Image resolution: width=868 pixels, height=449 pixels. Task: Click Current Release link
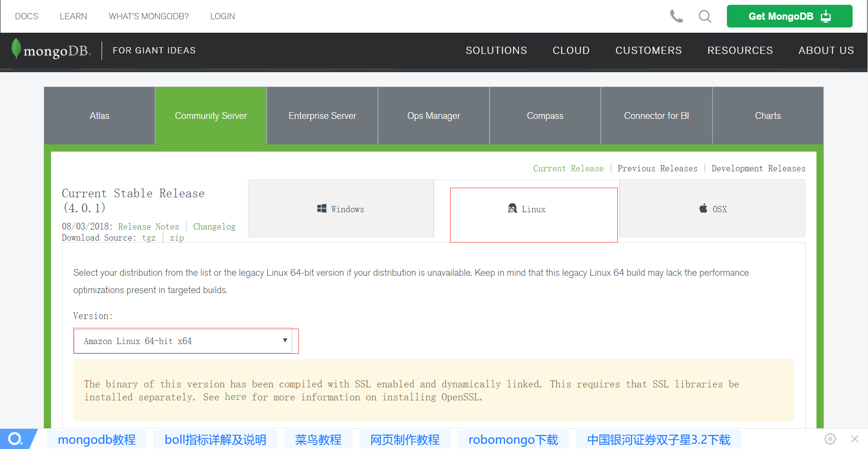click(x=568, y=168)
